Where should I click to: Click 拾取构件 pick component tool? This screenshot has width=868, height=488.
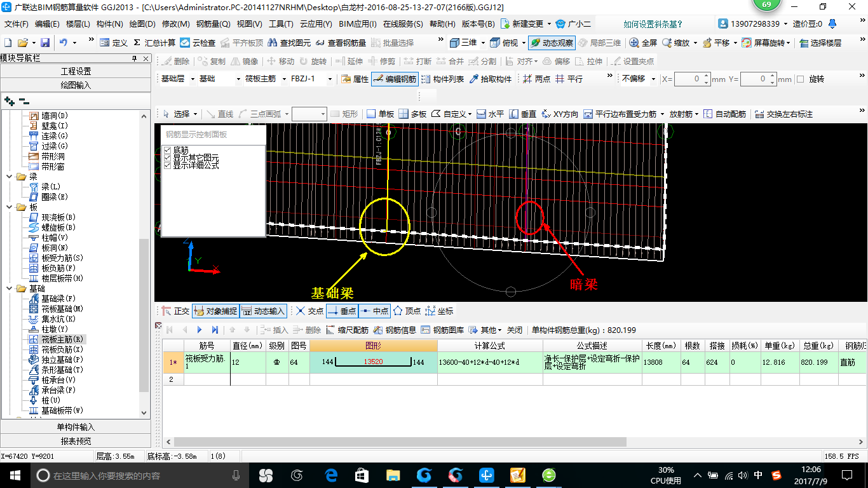[490, 79]
